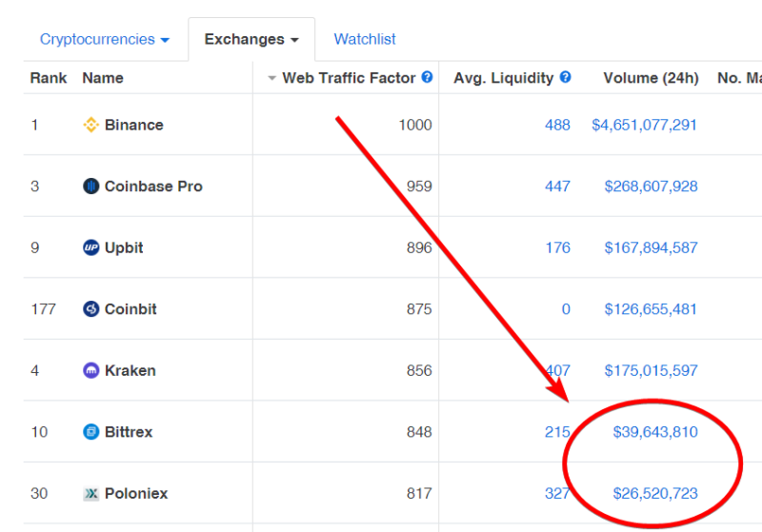Click the Web Traffic Factor help icon
Image resolution: width=762 pixels, height=532 pixels.
click(427, 77)
